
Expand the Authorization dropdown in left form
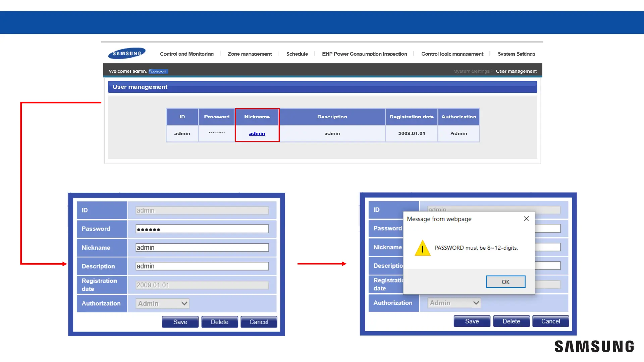pyautogui.click(x=163, y=304)
